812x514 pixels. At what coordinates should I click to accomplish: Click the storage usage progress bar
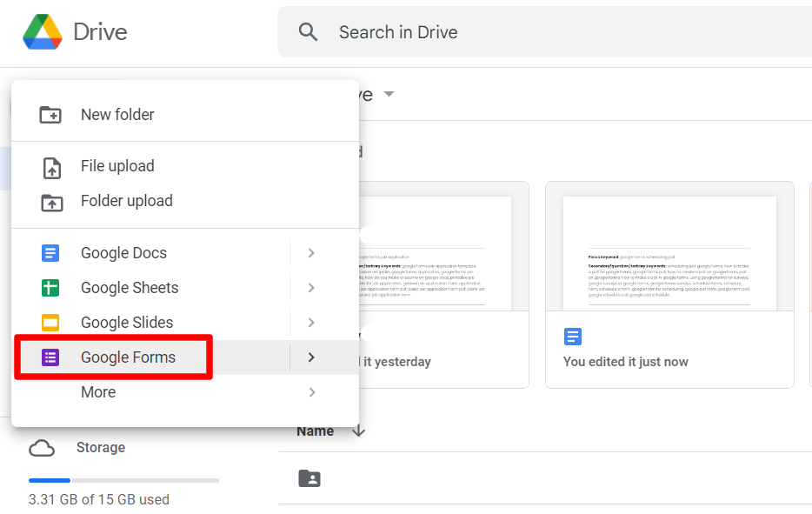[x=123, y=480]
